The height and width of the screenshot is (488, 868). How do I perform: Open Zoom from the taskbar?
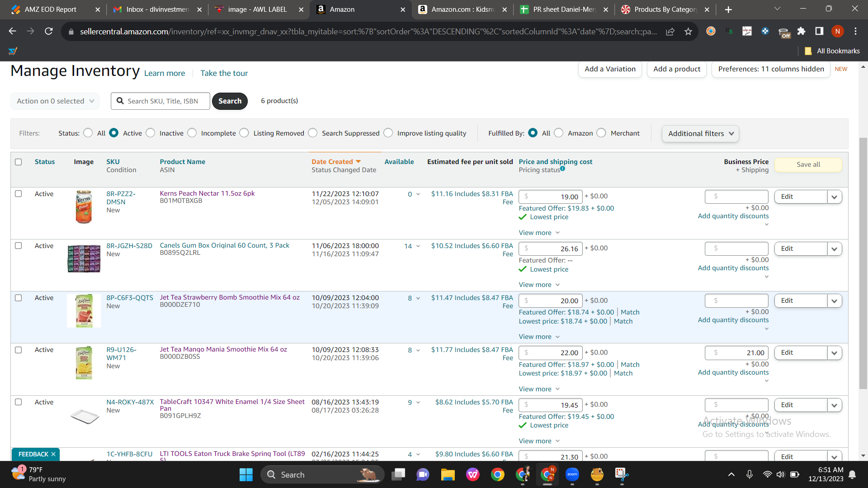click(572, 474)
